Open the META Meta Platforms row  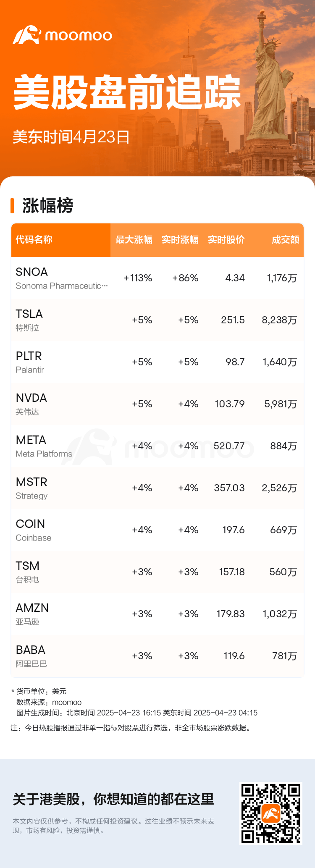coord(157,446)
